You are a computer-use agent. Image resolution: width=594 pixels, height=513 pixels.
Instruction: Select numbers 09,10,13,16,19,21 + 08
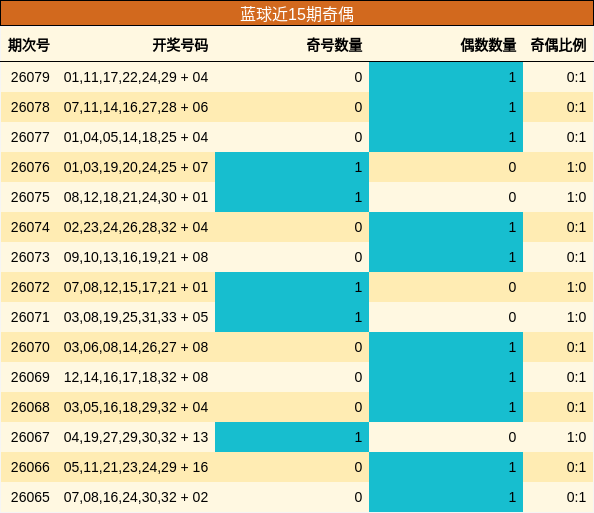[136, 257]
